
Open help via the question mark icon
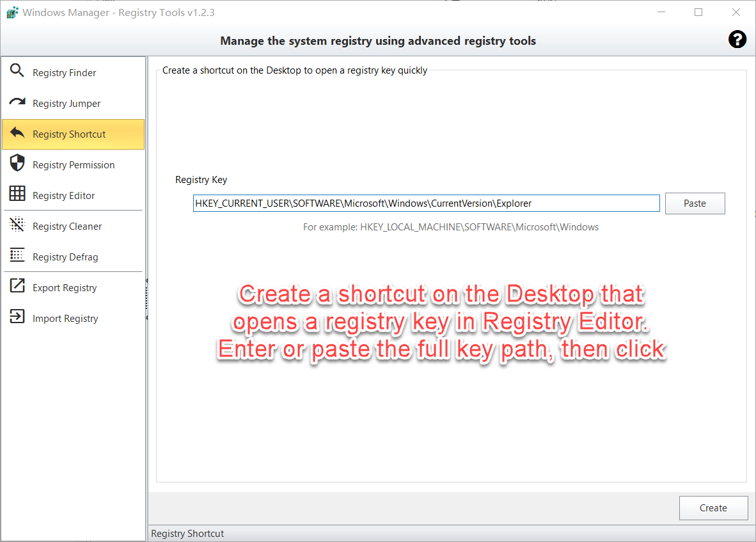[737, 39]
